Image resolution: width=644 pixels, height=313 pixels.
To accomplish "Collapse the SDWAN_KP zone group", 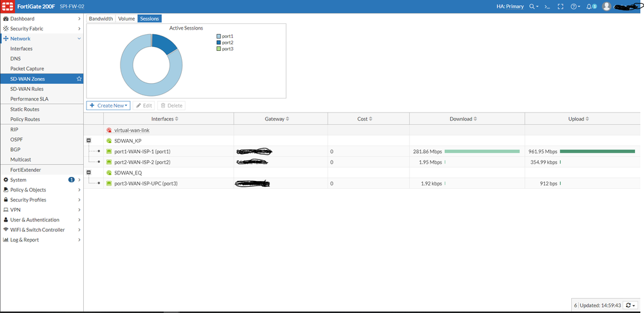I will [x=88, y=140].
